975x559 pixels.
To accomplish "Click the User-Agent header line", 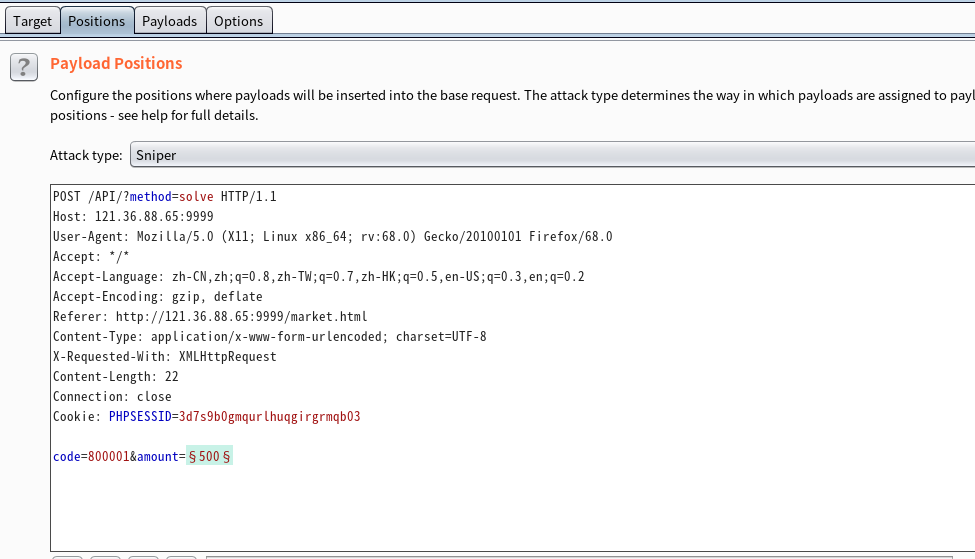I will [332, 237].
